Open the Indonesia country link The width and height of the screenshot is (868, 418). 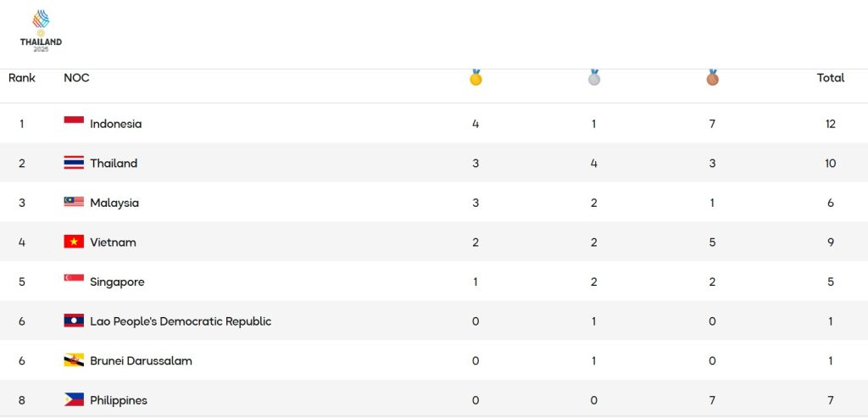click(116, 124)
